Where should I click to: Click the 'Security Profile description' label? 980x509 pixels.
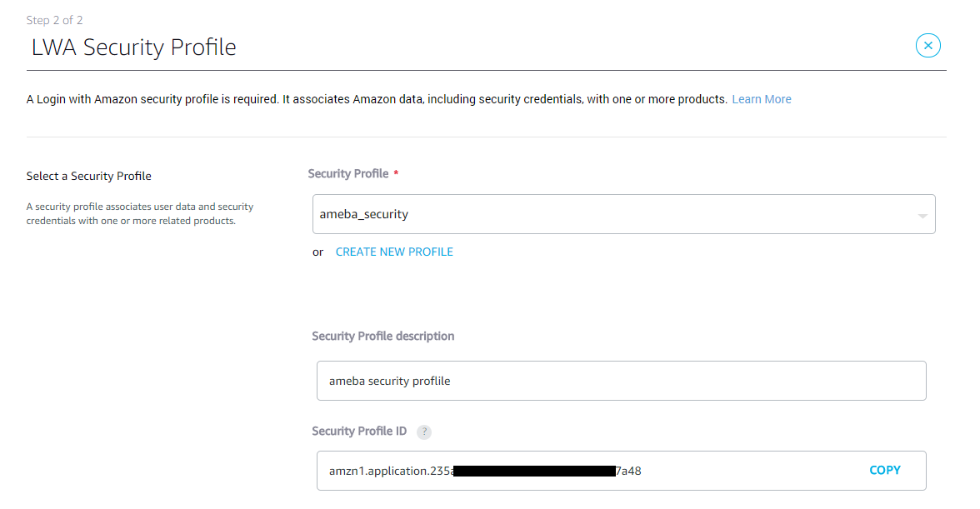click(x=383, y=336)
